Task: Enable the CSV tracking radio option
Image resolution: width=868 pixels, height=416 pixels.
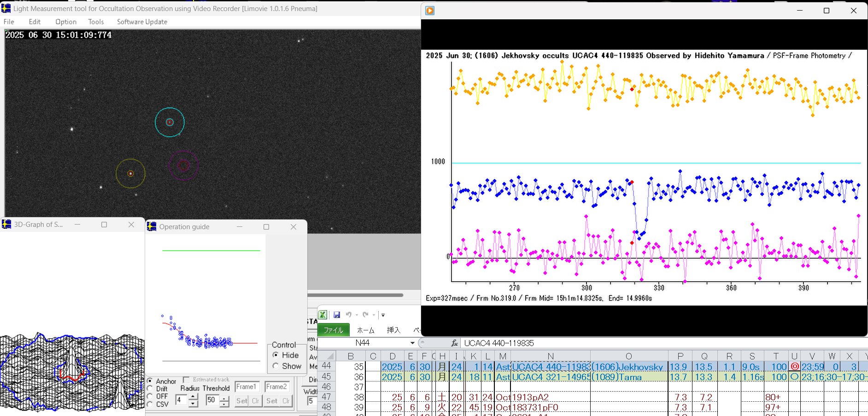Action: [x=150, y=404]
